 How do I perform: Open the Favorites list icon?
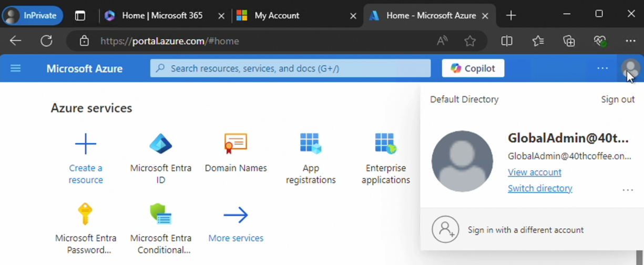(x=538, y=41)
